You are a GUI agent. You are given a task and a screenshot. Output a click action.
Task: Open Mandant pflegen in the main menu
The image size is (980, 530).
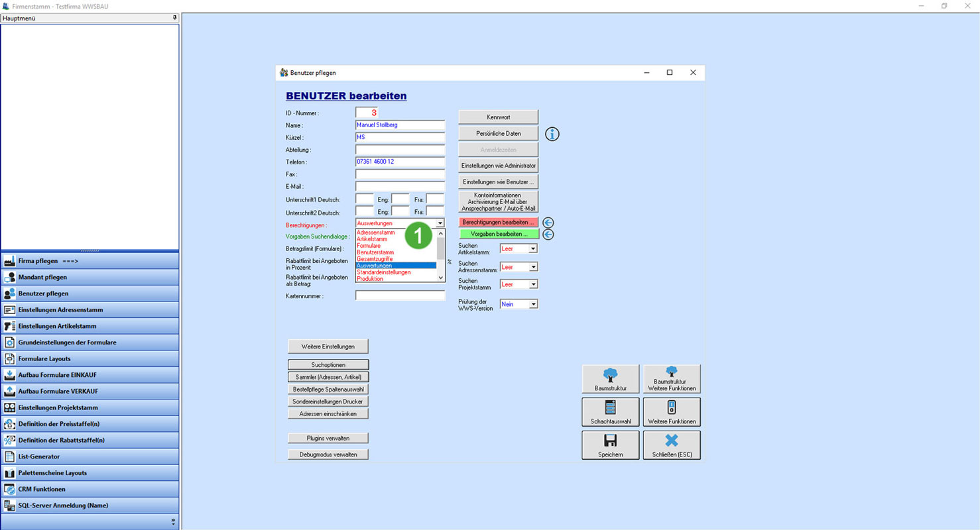[90, 277]
